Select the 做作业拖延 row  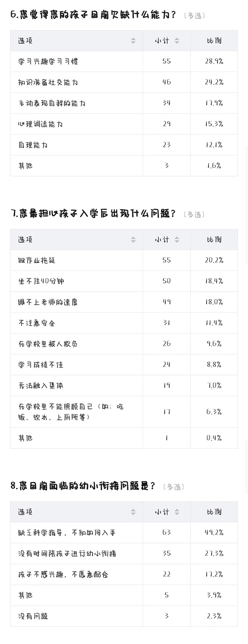124,260
